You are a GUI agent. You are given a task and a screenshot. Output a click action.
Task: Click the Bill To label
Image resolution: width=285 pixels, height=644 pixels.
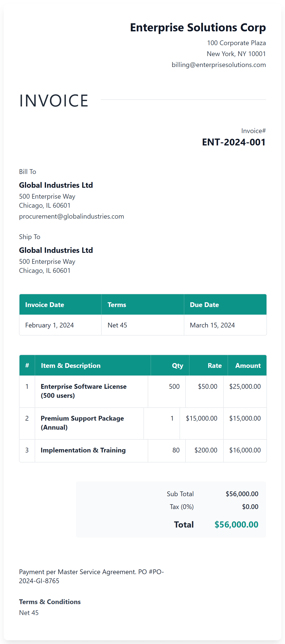click(x=28, y=172)
